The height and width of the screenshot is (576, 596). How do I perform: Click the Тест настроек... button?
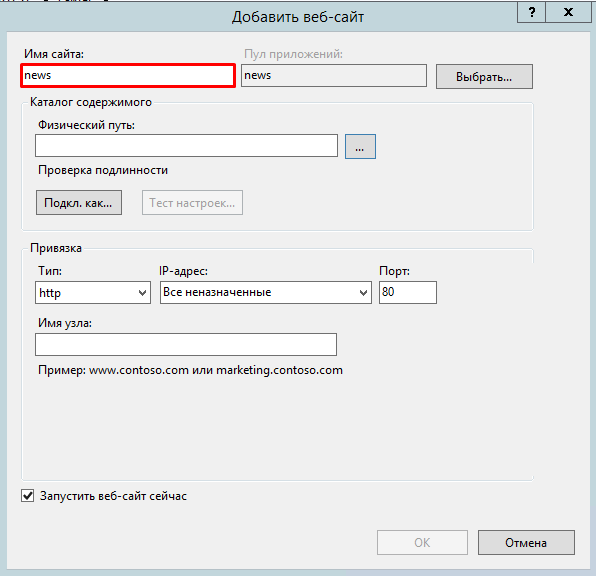click(x=192, y=203)
